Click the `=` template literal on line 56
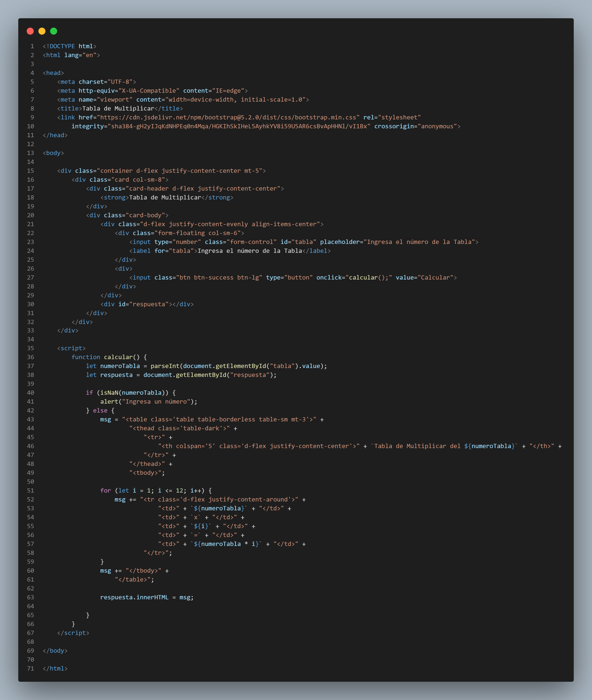This screenshot has height=700, width=592. coord(196,535)
